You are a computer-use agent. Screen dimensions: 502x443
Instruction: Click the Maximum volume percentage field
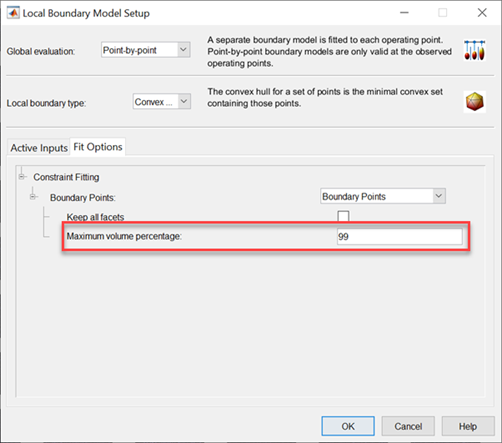click(399, 236)
